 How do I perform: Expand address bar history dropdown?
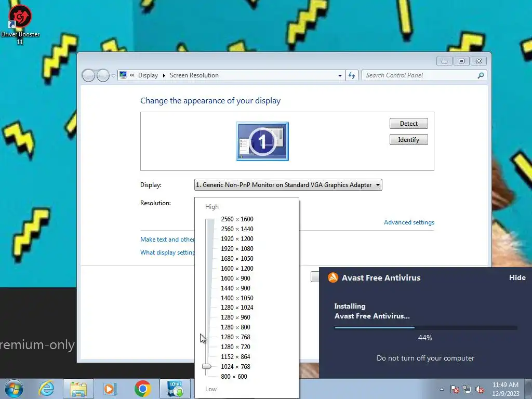[x=340, y=76]
